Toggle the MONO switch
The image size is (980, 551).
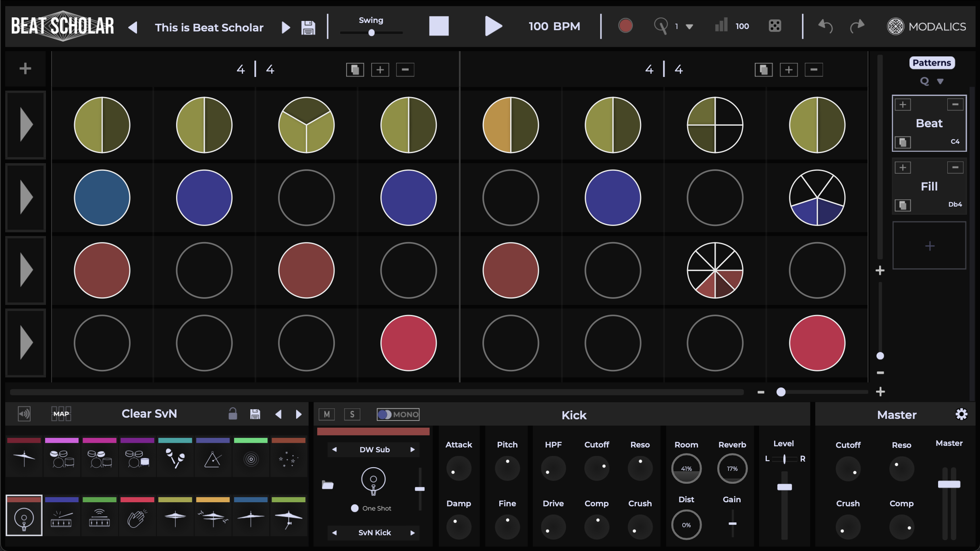(x=398, y=414)
